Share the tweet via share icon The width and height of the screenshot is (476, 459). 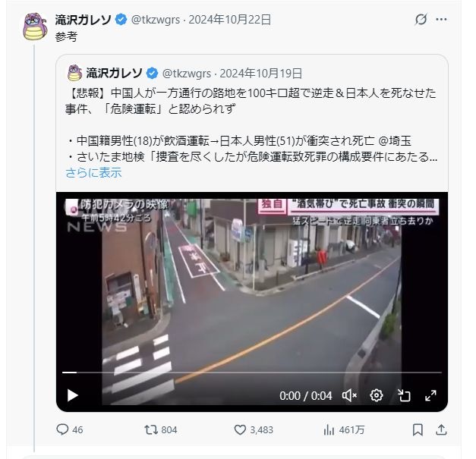point(441,429)
